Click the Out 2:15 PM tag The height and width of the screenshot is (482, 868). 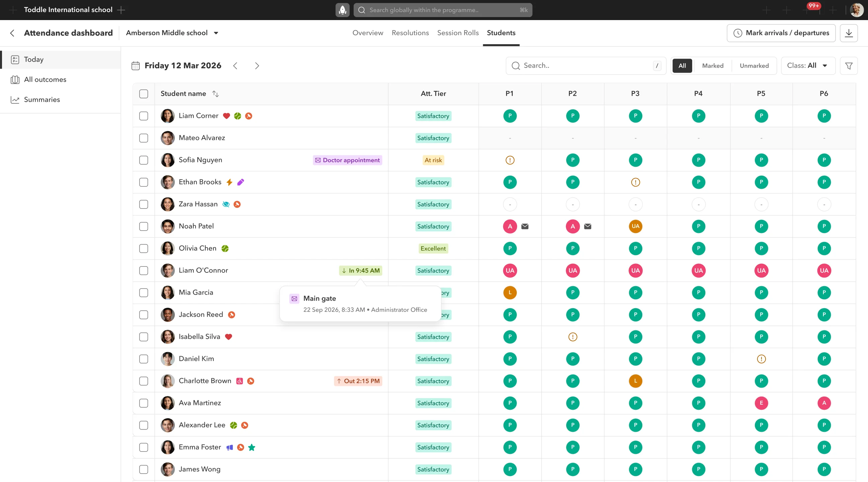click(358, 381)
